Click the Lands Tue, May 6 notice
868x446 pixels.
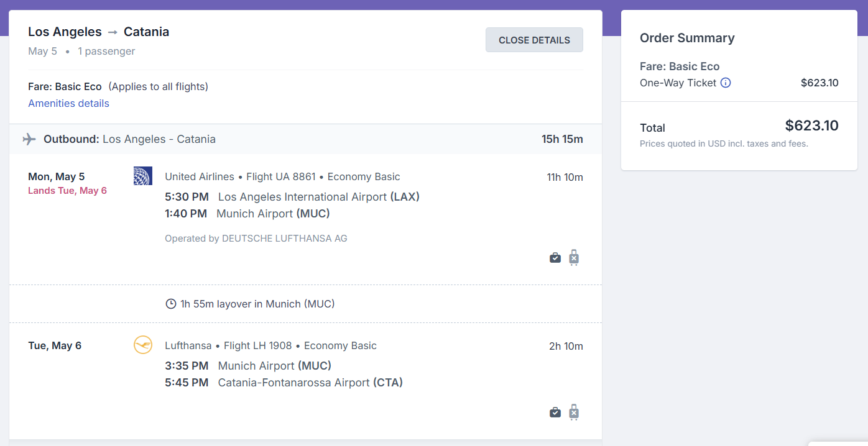67,191
